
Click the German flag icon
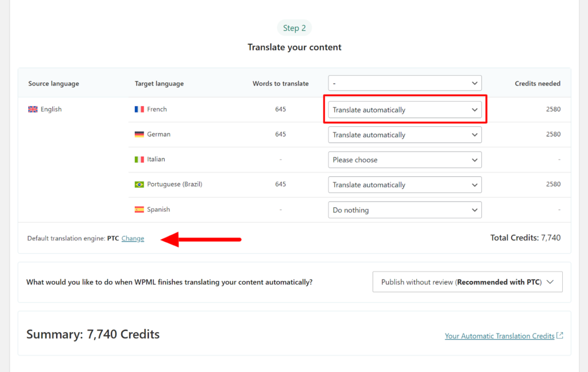[140, 134]
